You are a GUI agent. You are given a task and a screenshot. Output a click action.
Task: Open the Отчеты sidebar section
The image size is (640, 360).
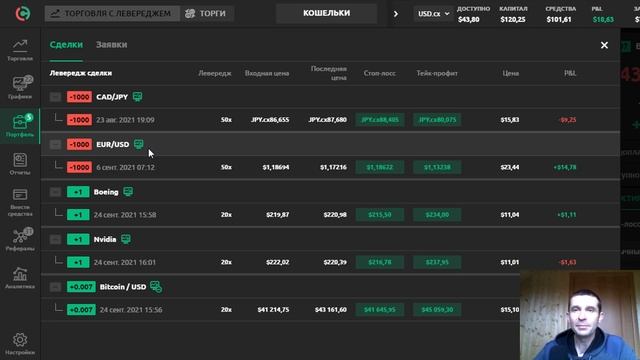(x=20, y=164)
